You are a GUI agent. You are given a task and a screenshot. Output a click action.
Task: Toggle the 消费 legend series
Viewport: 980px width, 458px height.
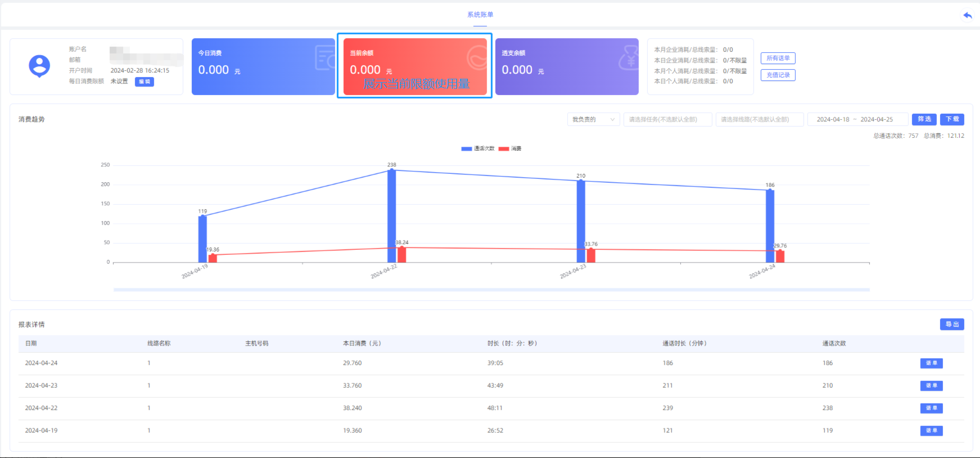[x=510, y=149]
